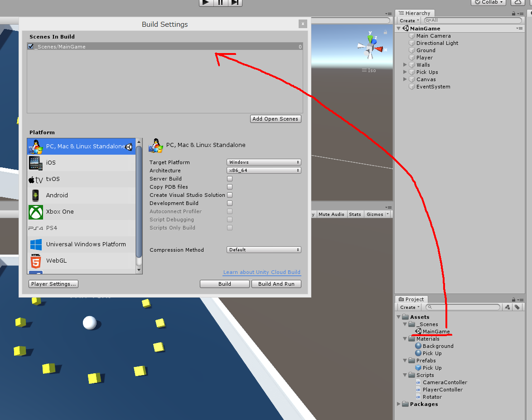Image resolution: width=532 pixels, height=420 pixels.
Task: Expand the Canvas object in Hierarchy
Action: click(x=405, y=79)
